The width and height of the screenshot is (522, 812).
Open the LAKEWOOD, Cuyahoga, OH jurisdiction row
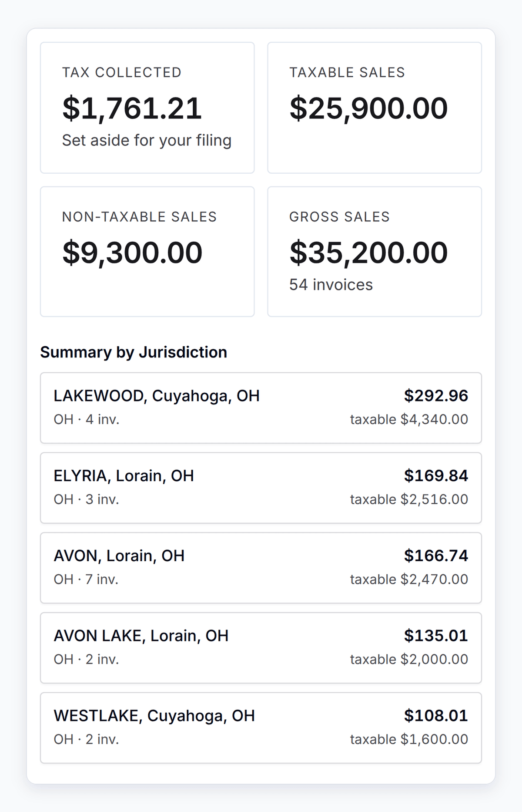(x=261, y=408)
